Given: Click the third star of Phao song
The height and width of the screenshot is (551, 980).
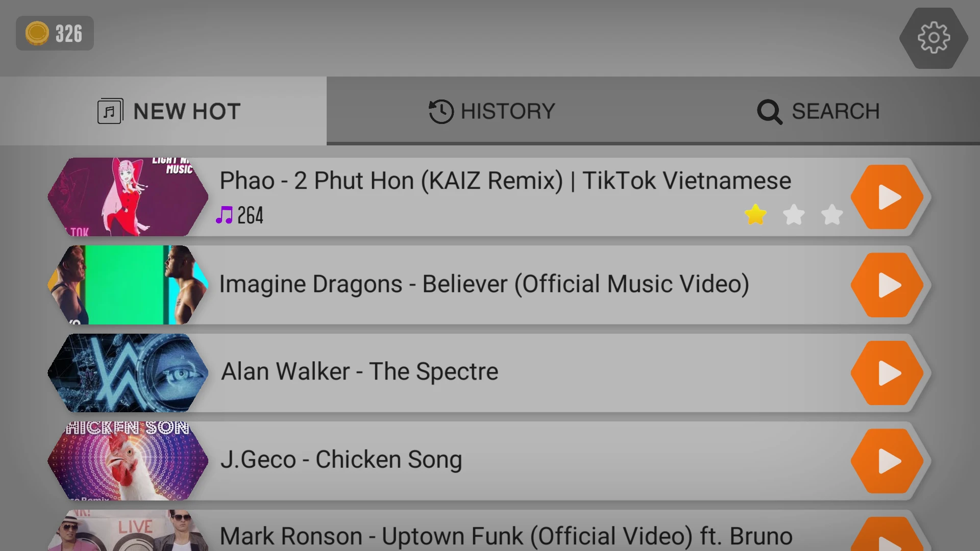Looking at the screenshot, I should pyautogui.click(x=832, y=215).
